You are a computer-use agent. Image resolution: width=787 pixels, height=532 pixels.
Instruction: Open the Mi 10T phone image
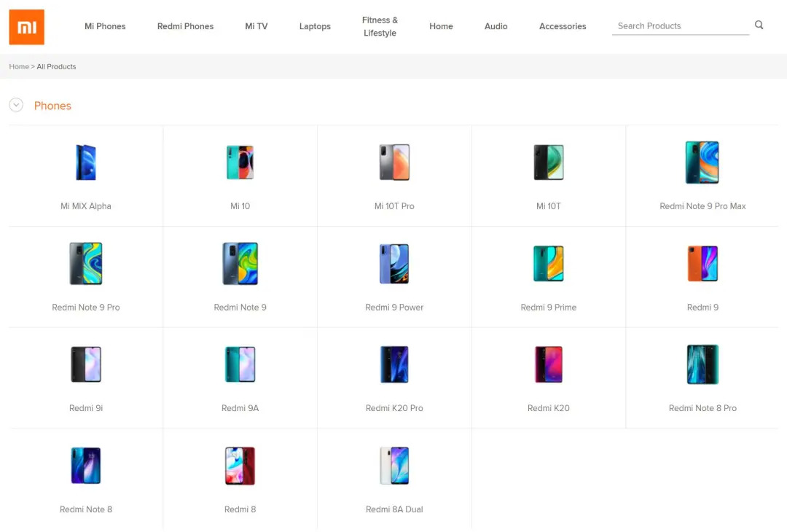tap(548, 162)
